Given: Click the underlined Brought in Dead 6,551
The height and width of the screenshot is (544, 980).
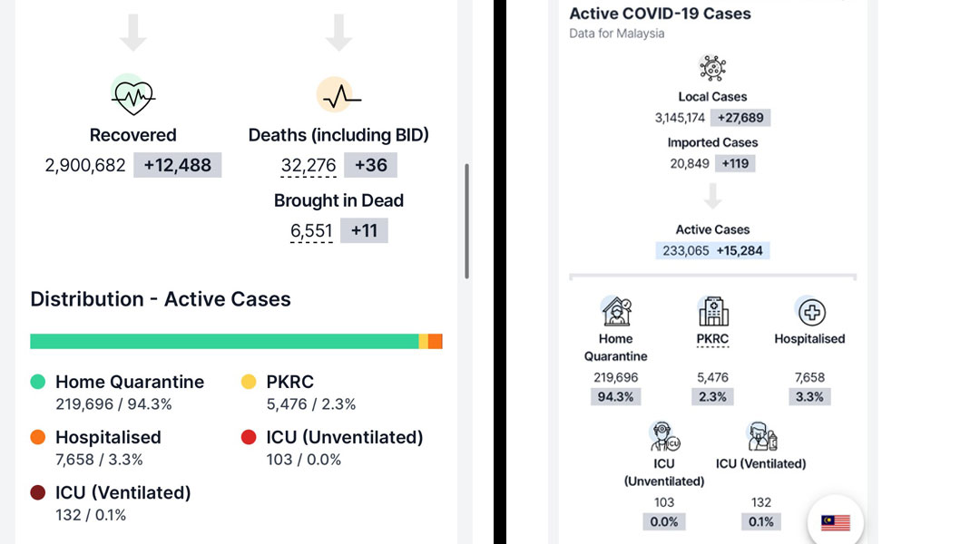Looking at the screenshot, I should [311, 231].
